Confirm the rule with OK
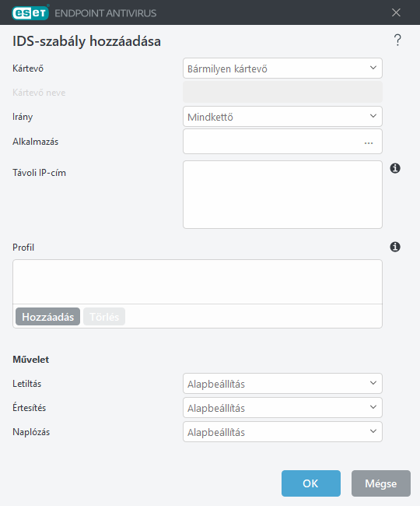This screenshot has width=420, height=506. coord(311,483)
